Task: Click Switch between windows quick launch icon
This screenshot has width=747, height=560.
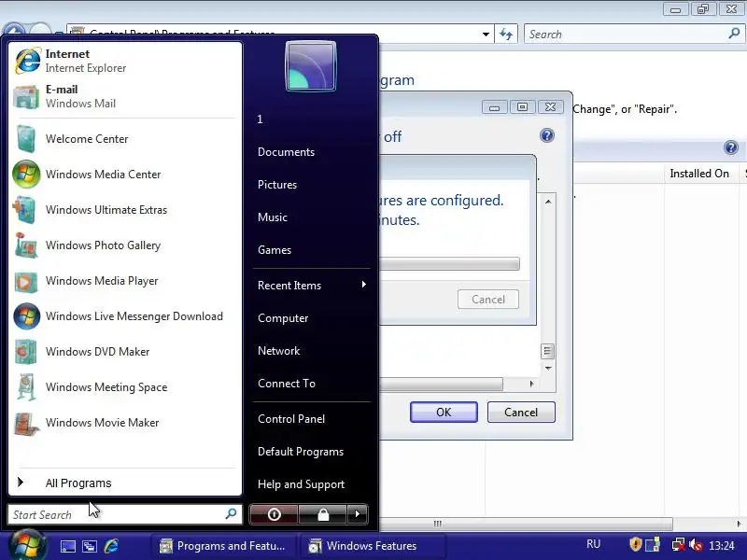Action: [90, 546]
